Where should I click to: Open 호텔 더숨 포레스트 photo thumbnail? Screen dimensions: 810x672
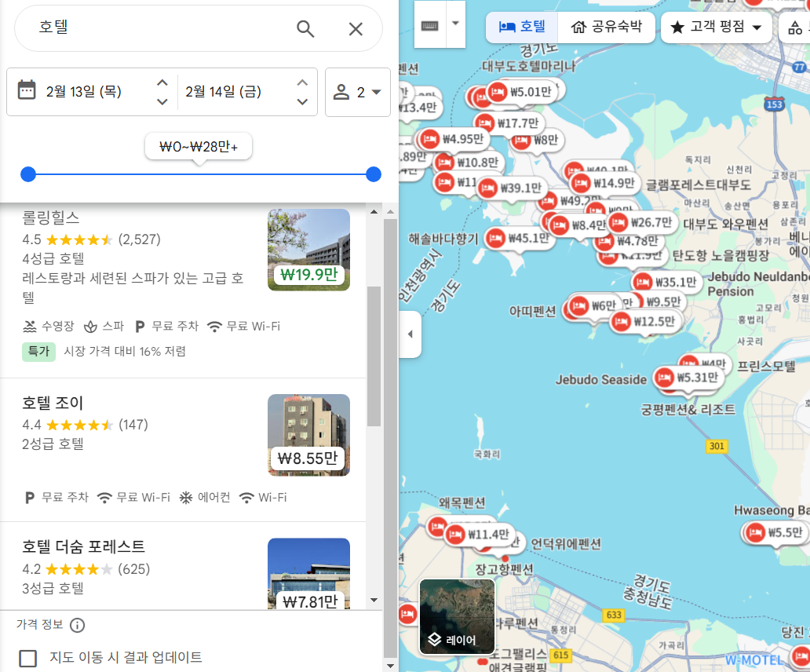[x=308, y=573]
